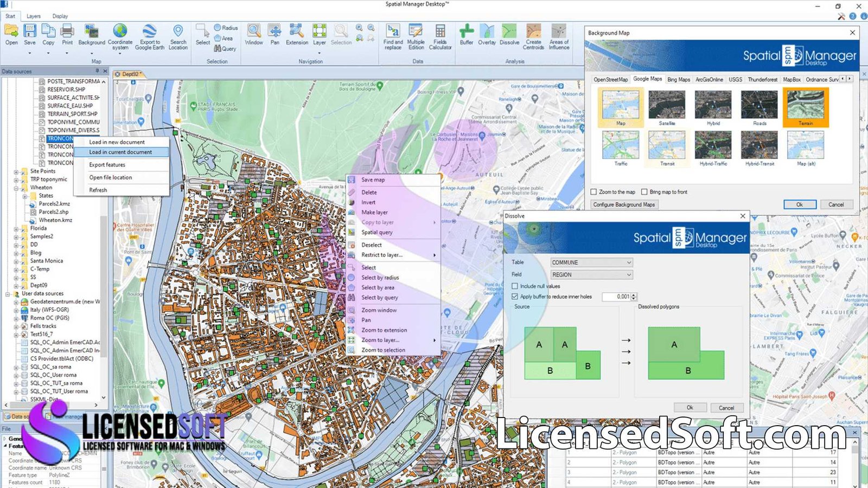Screen dimensions: 868x488
Task: Click the zoom to Layer icon
Action: point(320,35)
